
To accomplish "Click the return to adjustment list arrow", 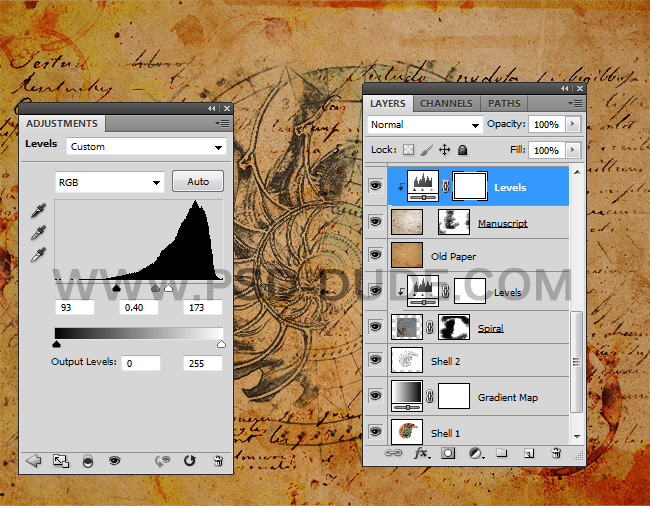I will point(34,461).
